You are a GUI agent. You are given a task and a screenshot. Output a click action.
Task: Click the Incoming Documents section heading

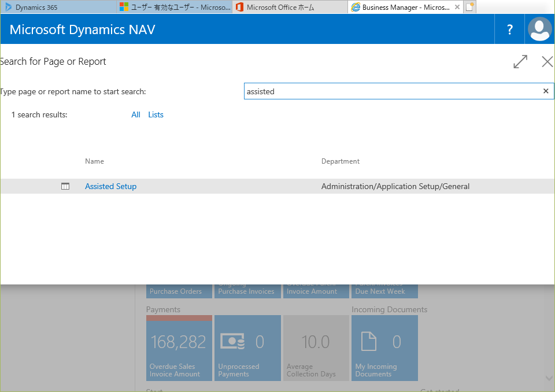[x=389, y=309]
